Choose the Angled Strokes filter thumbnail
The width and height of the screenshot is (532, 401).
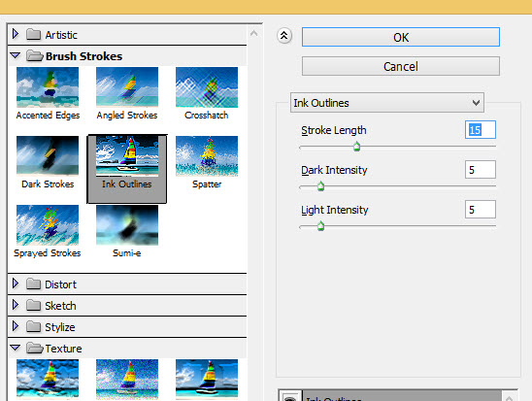pos(127,87)
